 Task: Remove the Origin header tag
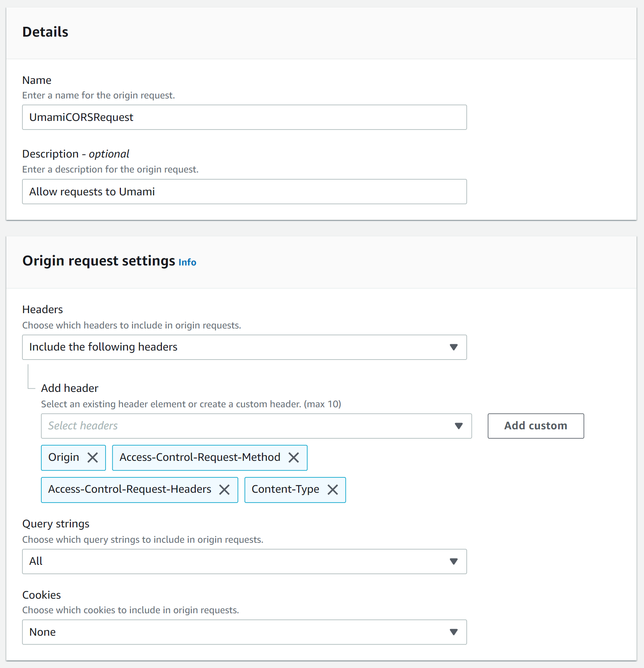click(x=93, y=457)
